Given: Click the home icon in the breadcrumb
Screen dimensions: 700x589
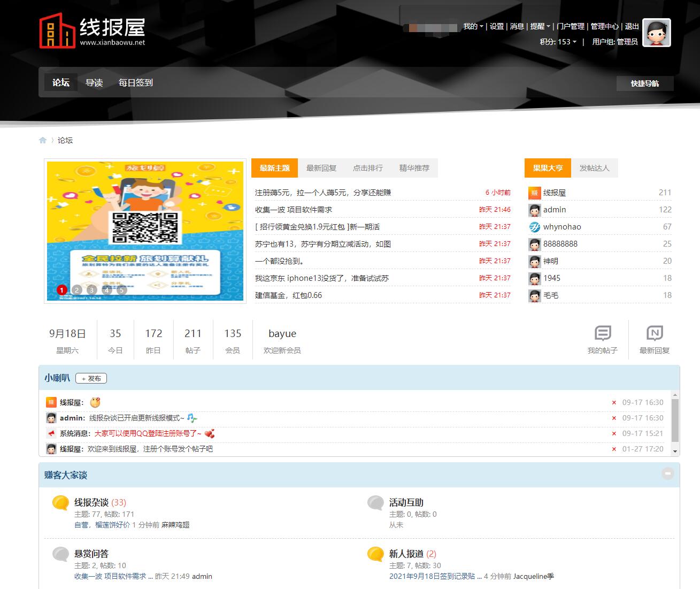Looking at the screenshot, I should point(43,140).
